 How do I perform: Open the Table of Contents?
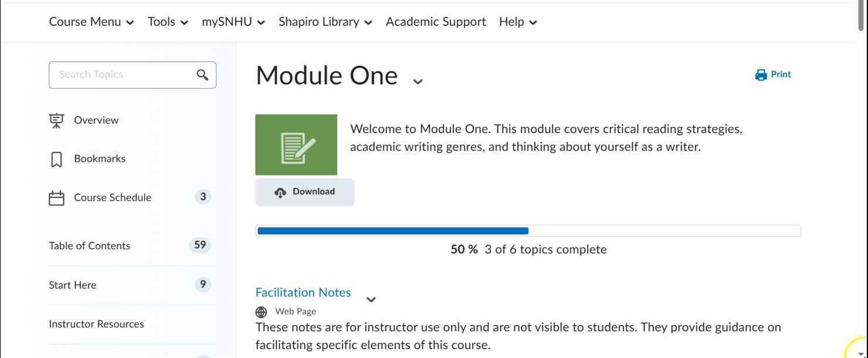coord(90,246)
